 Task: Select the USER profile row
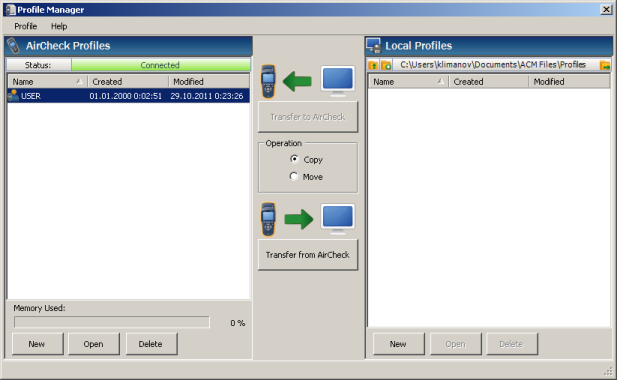(x=128, y=96)
